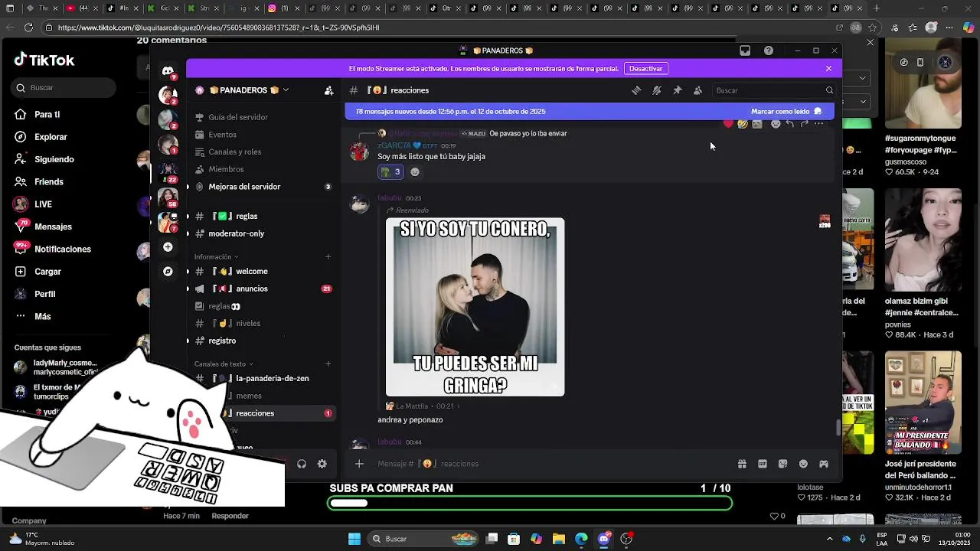Click Responder under the TikTok comment
The image size is (980, 551).
(230, 516)
